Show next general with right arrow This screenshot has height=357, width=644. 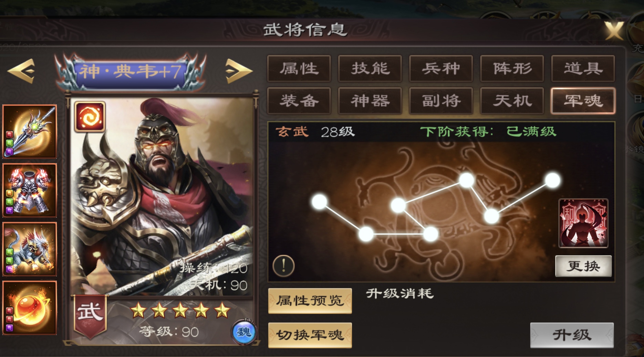[238, 71]
